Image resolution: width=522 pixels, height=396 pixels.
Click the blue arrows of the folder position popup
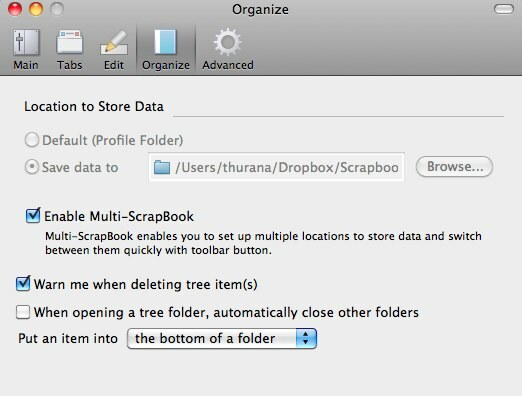306,339
